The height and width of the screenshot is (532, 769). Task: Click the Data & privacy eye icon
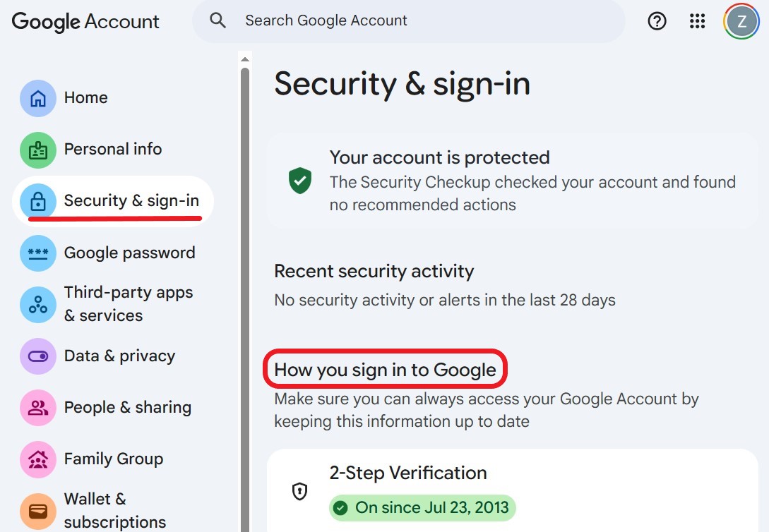pos(37,356)
